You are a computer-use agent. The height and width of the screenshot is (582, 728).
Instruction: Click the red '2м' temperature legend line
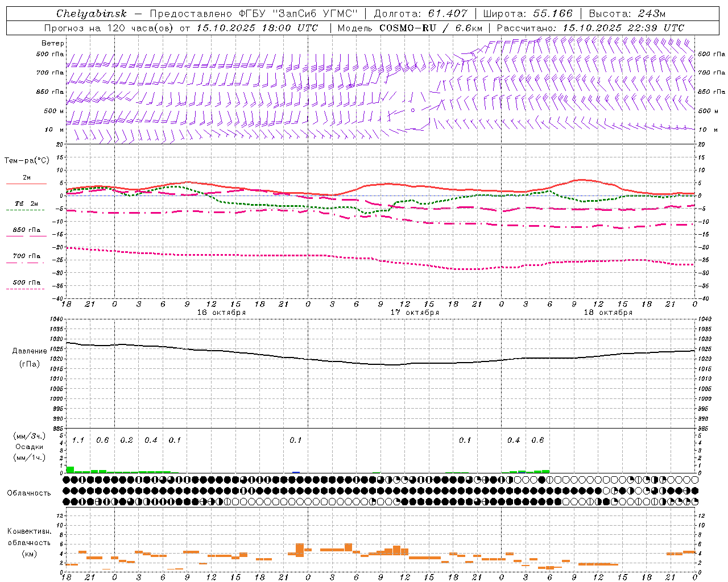point(26,184)
